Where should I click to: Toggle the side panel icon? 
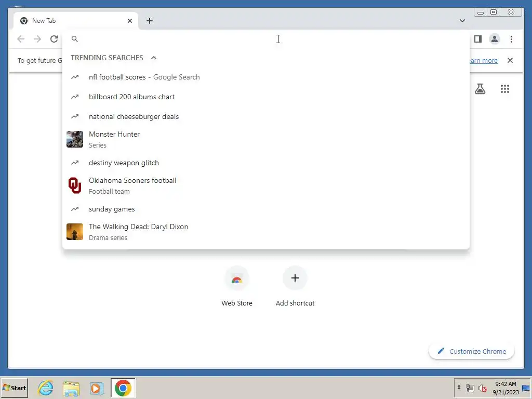(x=478, y=39)
